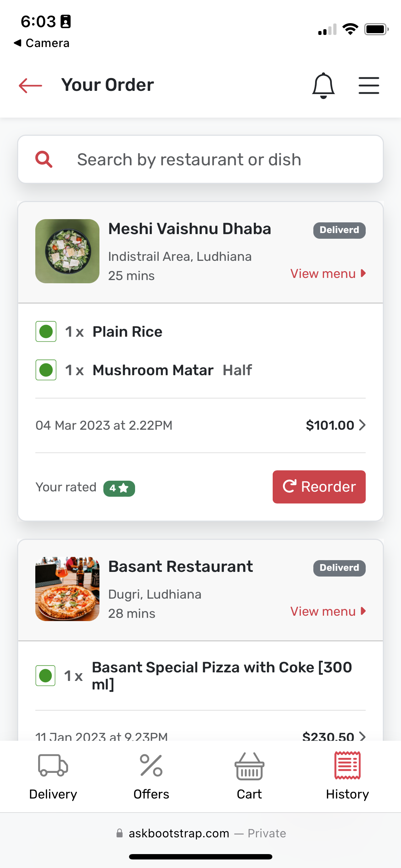The height and width of the screenshot is (868, 401).
Task: Click the red search magnifier icon
Action: point(44,159)
